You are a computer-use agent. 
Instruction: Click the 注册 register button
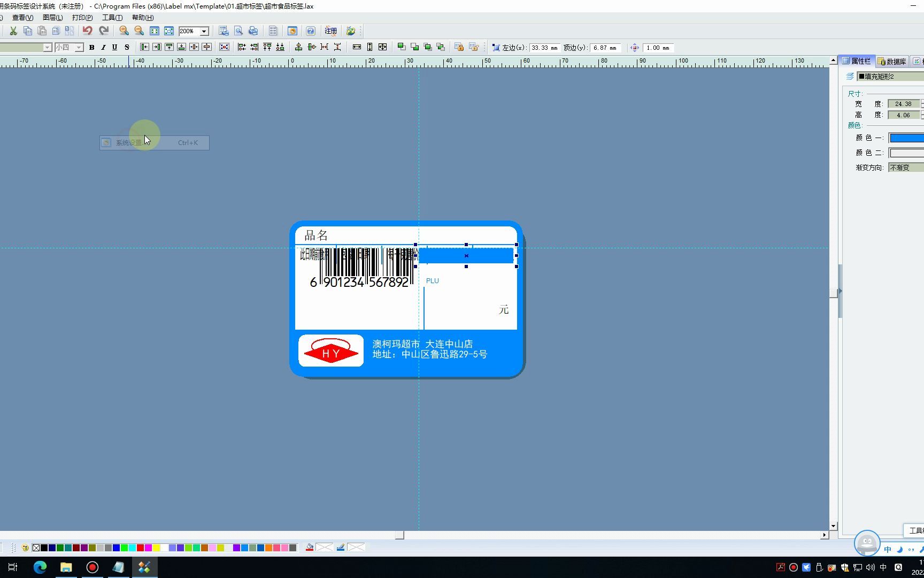[331, 31]
